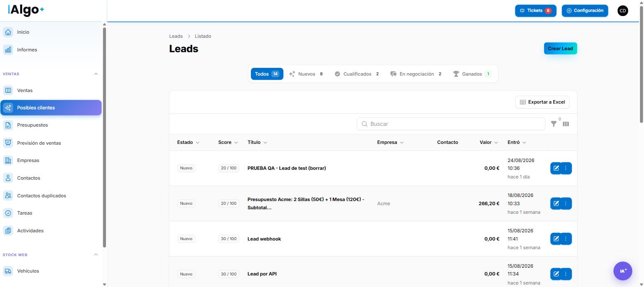This screenshot has height=287, width=644.
Task: Sort by the Valor column
Action: point(489,142)
